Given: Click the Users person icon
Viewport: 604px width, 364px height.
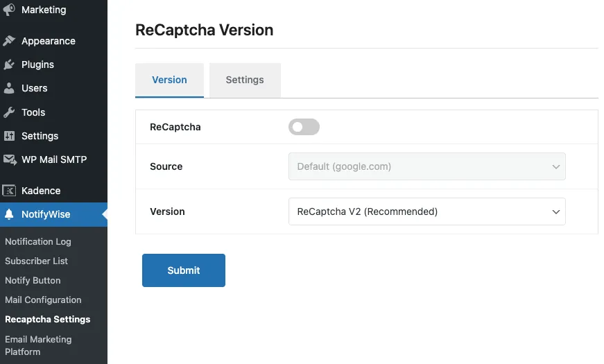Looking at the screenshot, I should pos(9,88).
